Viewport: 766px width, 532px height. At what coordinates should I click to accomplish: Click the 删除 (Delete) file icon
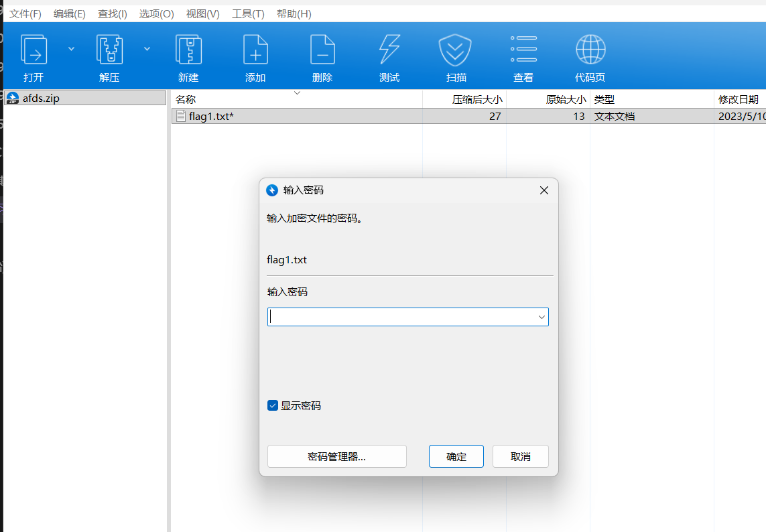click(x=322, y=50)
